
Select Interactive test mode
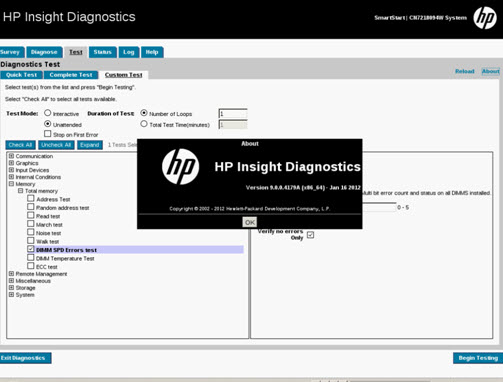click(48, 113)
